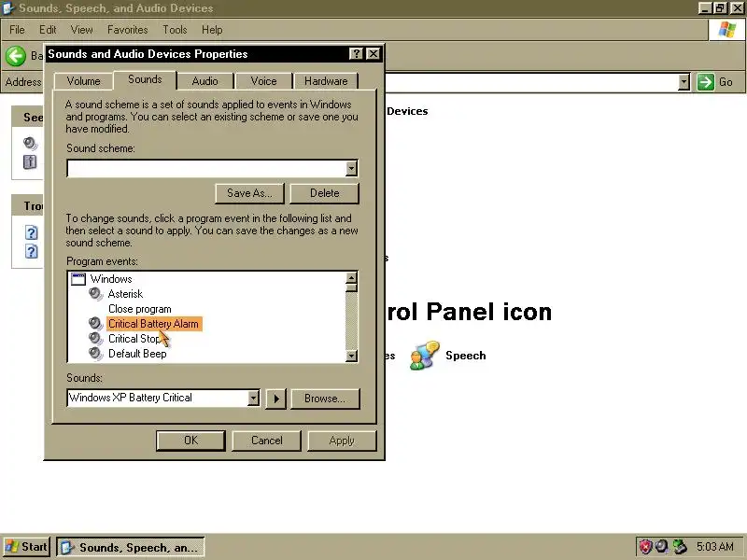Open the Voice tab
Viewport: 747px width, 560px height.
pyautogui.click(x=263, y=81)
